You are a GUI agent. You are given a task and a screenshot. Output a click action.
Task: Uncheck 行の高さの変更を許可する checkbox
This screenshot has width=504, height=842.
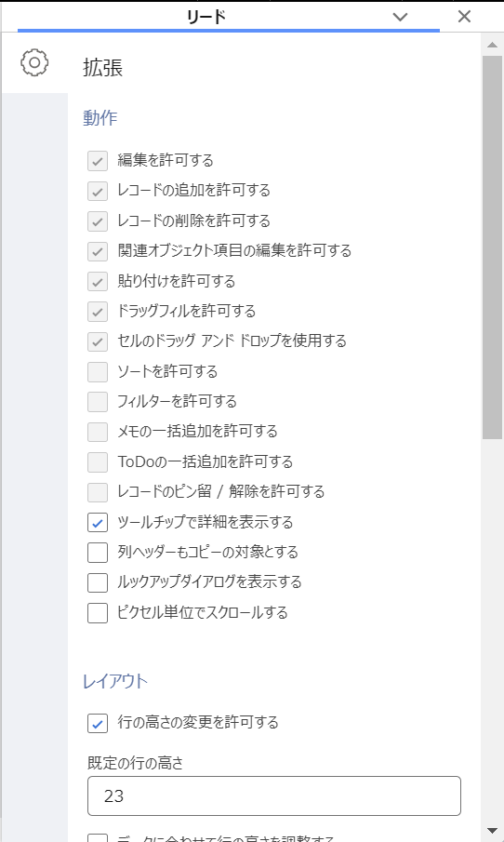point(98,723)
